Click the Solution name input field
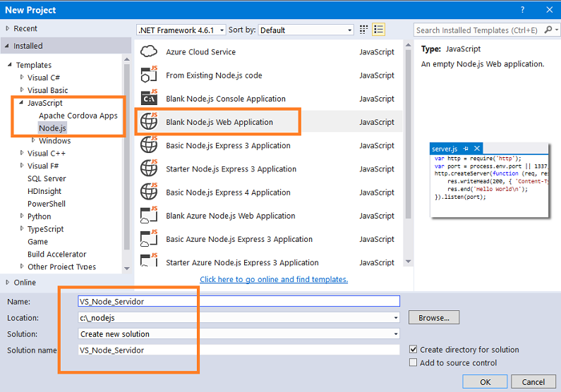561x392 pixels. (x=239, y=350)
